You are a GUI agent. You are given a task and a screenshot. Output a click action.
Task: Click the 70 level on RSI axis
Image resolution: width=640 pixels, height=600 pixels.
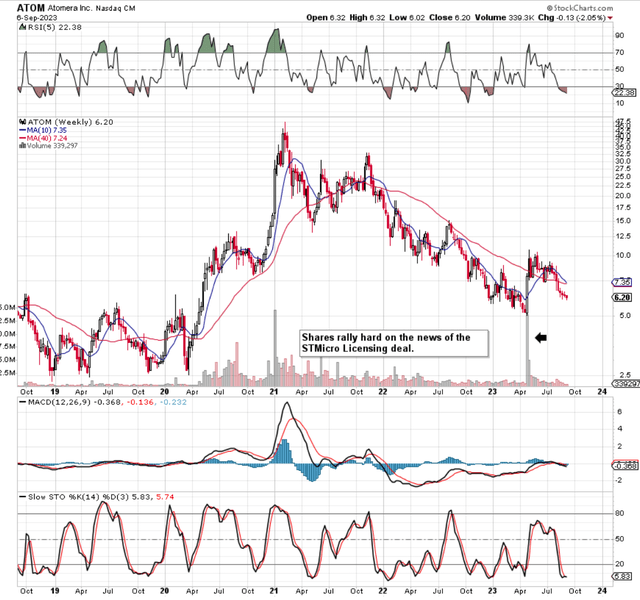[620, 52]
